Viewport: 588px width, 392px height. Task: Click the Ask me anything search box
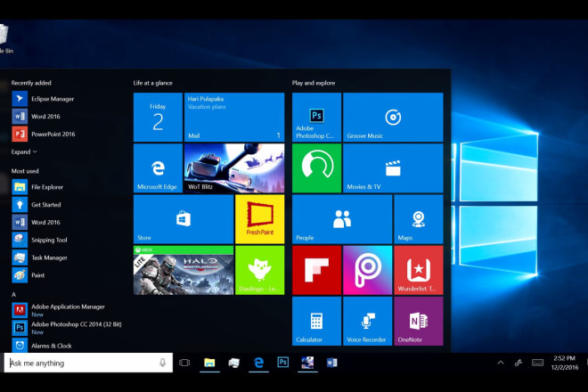[x=88, y=363]
